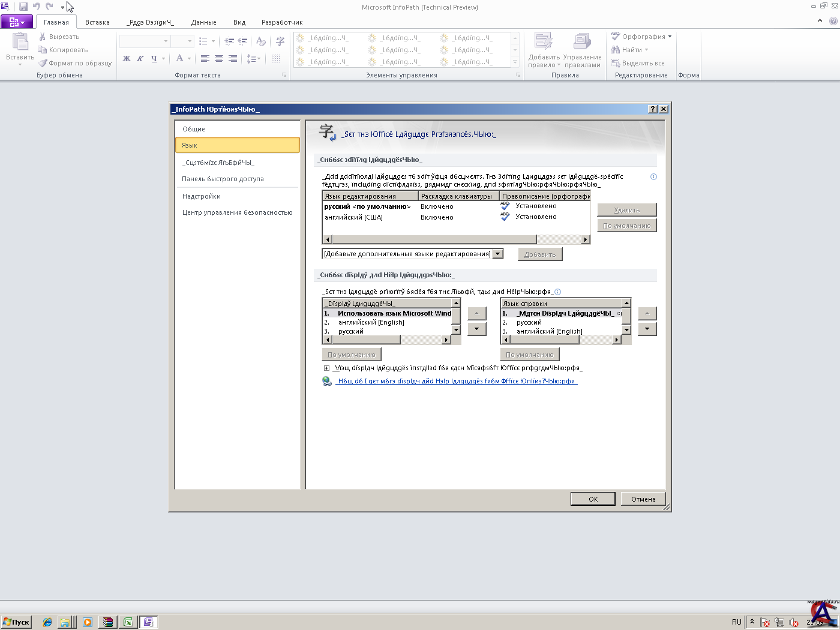This screenshot has width=840, height=630.
Task: Open the Office Online display languages link
Action: pos(456,381)
